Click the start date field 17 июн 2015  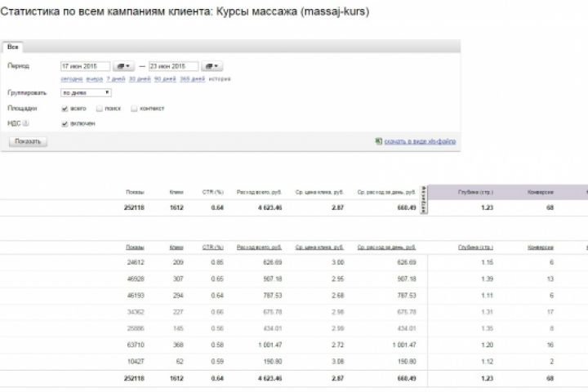point(85,66)
